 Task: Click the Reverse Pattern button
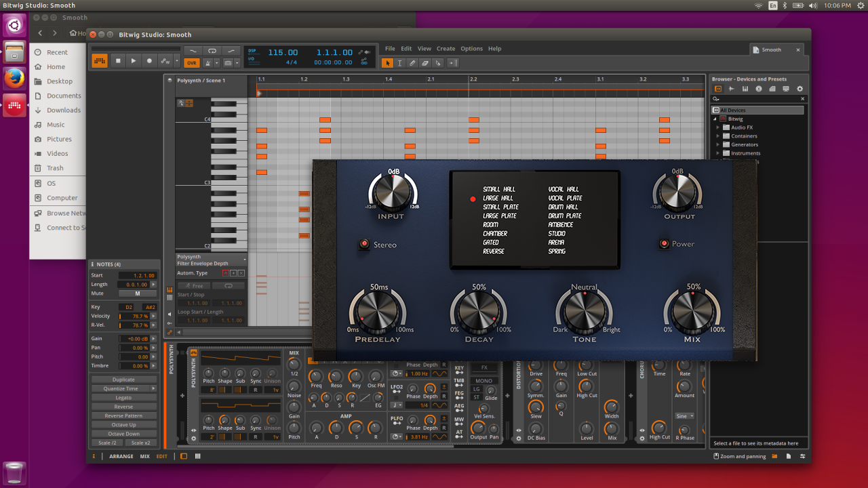tap(123, 415)
